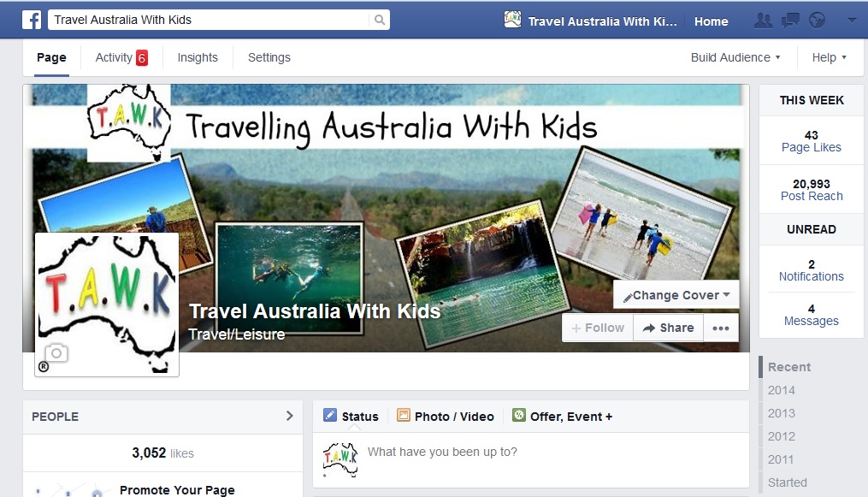Open the Help dropdown menu
Viewport: 868px width, 497px height.
pyautogui.click(x=830, y=57)
